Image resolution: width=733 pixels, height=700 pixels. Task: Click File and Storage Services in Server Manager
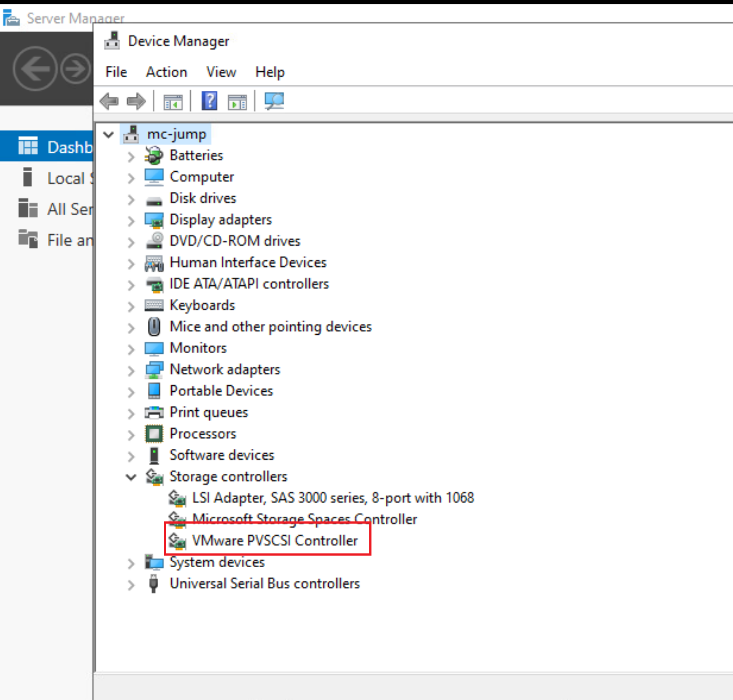pos(47,240)
